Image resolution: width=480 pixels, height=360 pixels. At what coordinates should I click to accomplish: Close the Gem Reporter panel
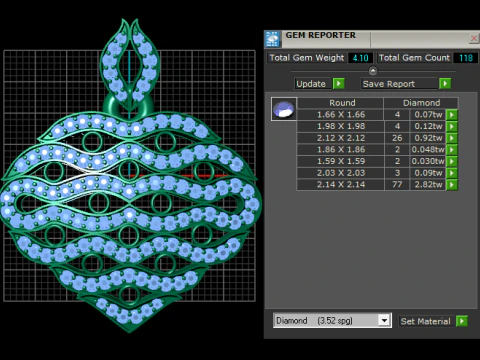tap(474, 38)
